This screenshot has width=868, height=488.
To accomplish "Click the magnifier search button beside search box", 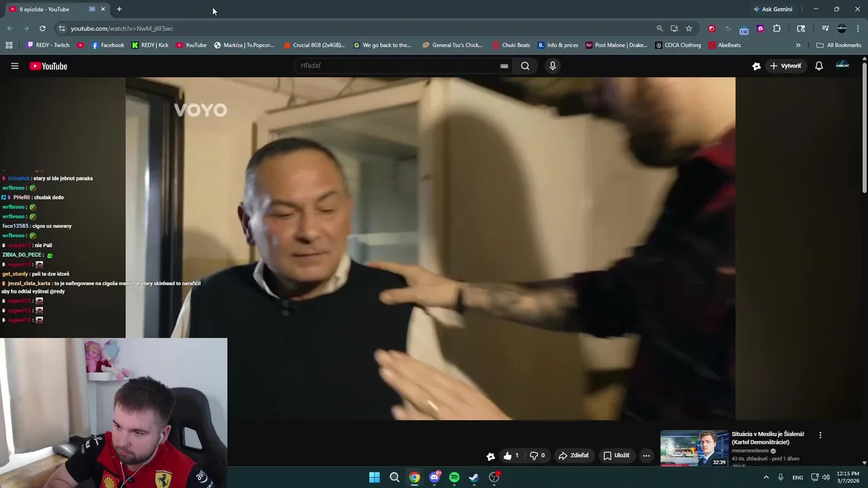I will (x=525, y=66).
